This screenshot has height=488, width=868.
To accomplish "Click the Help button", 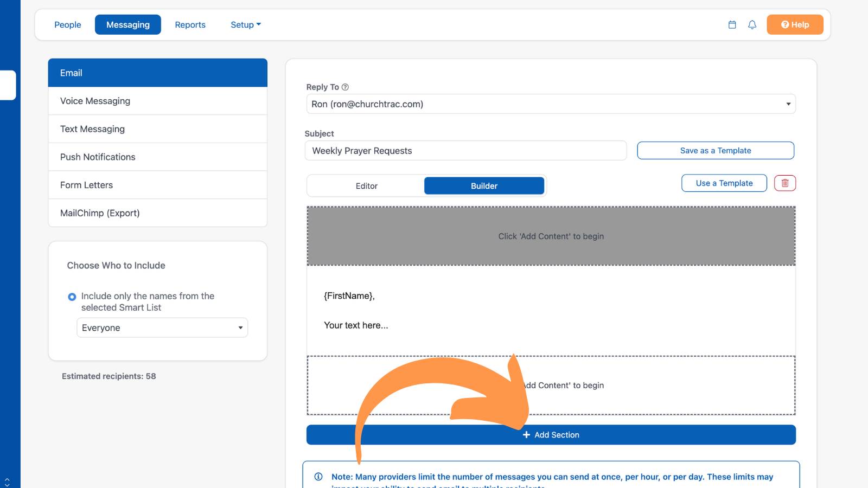I will click(795, 25).
